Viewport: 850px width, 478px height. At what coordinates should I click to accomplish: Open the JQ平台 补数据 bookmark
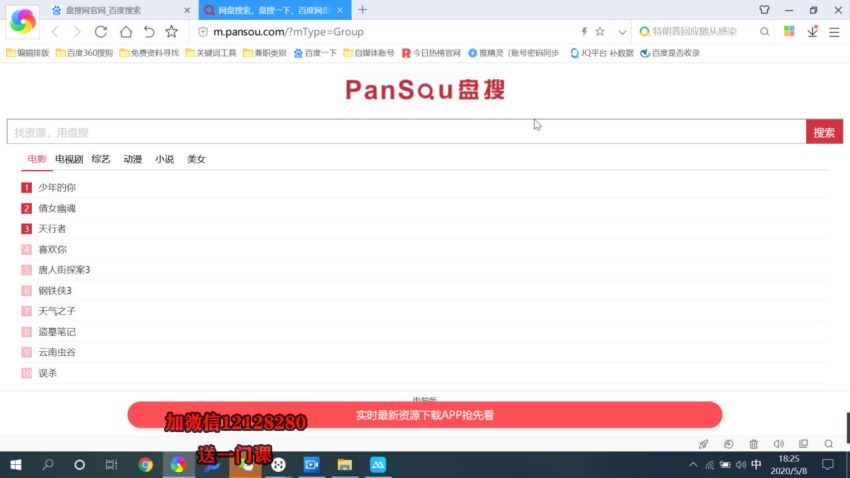tap(602, 53)
